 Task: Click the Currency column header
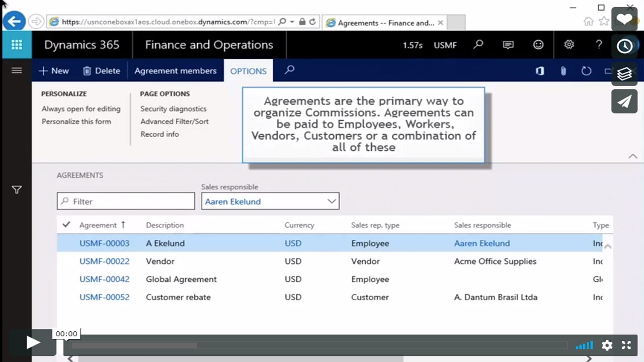299,225
